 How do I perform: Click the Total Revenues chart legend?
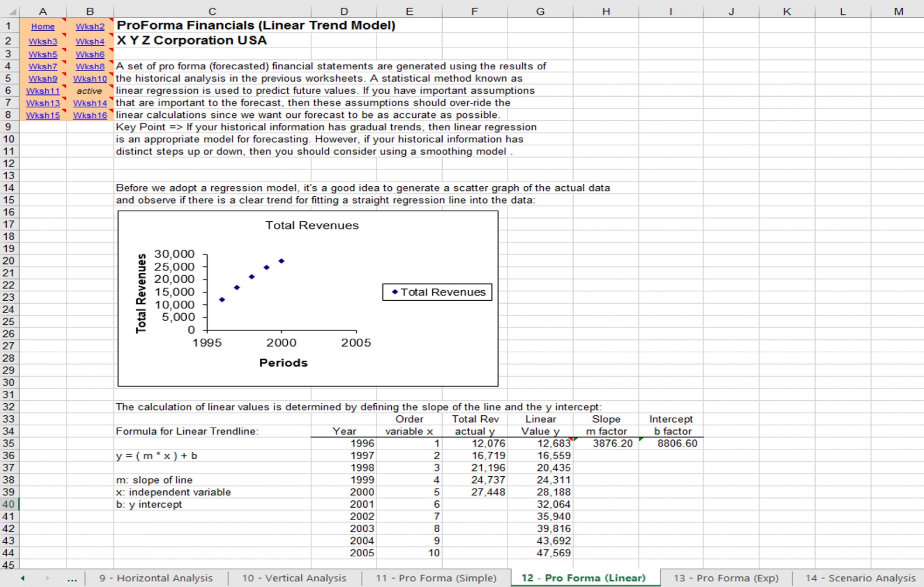point(437,292)
